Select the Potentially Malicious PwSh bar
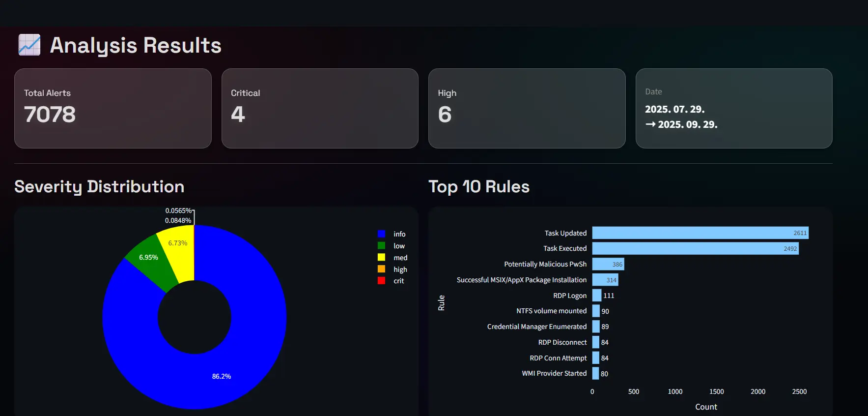 608,264
